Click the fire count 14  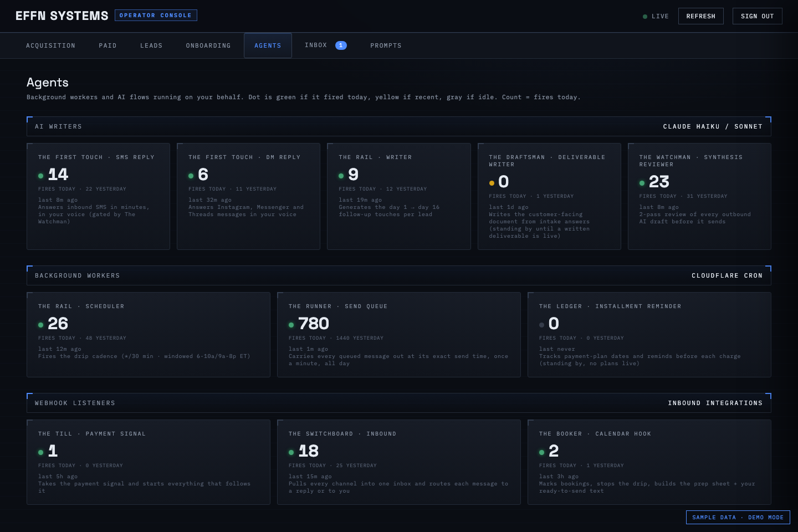click(x=58, y=175)
